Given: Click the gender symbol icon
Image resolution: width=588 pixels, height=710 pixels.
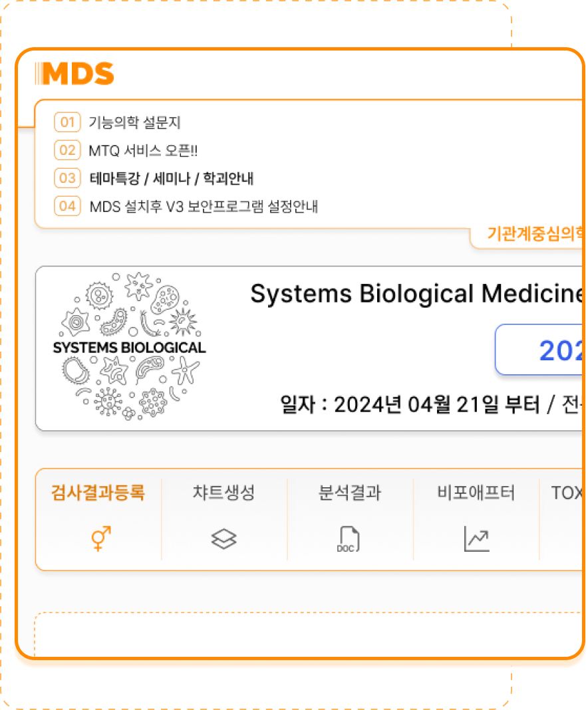Looking at the screenshot, I should [98, 538].
